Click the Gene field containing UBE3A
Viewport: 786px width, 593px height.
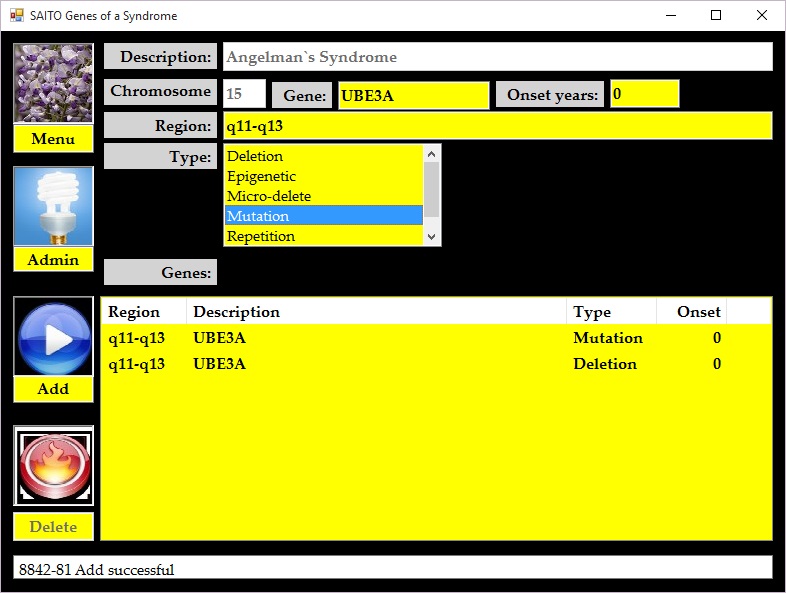(413, 96)
